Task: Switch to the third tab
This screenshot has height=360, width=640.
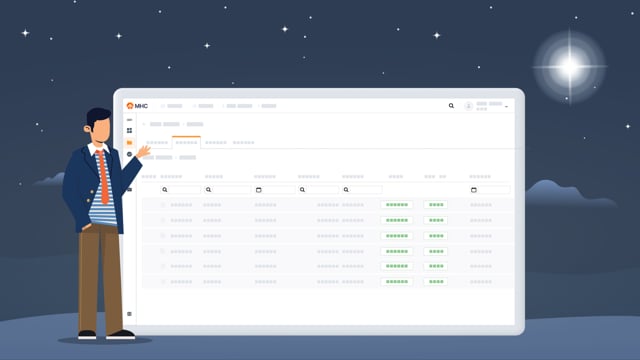Action: point(216,143)
